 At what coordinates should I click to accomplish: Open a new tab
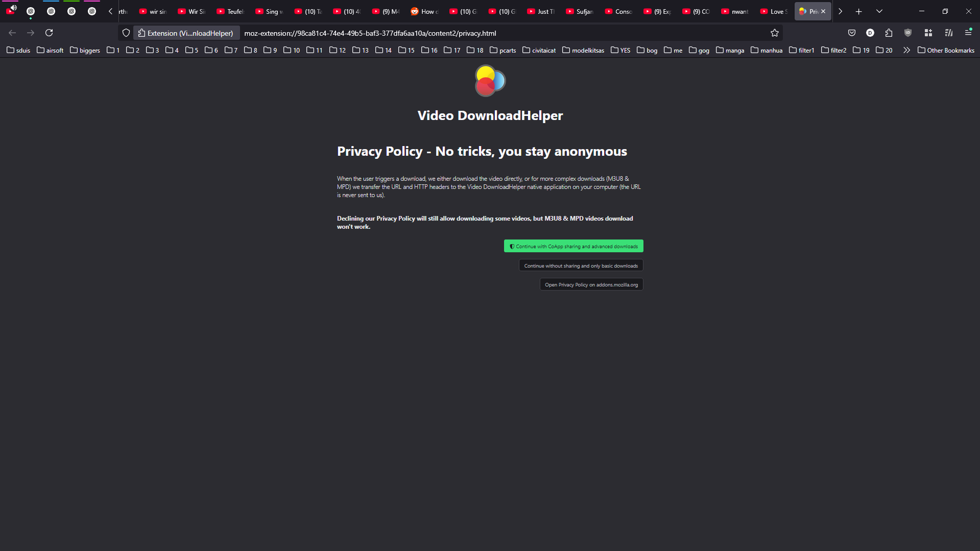click(x=859, y=11)
